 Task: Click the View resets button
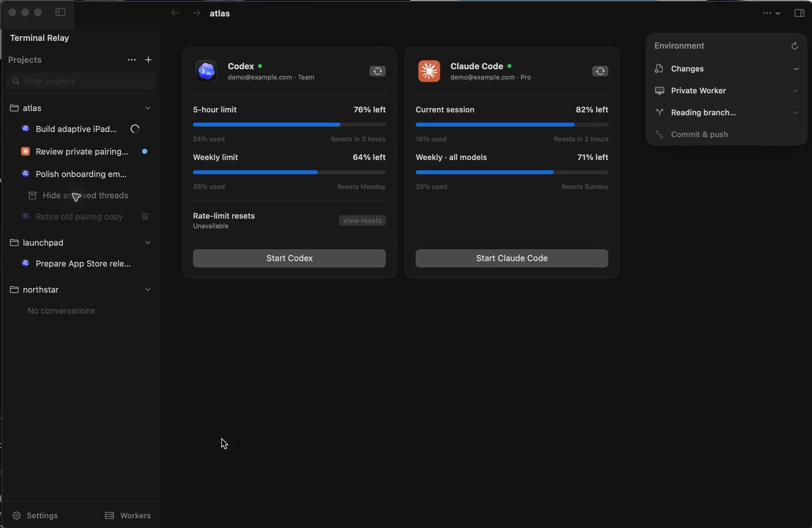coord(362,221)
